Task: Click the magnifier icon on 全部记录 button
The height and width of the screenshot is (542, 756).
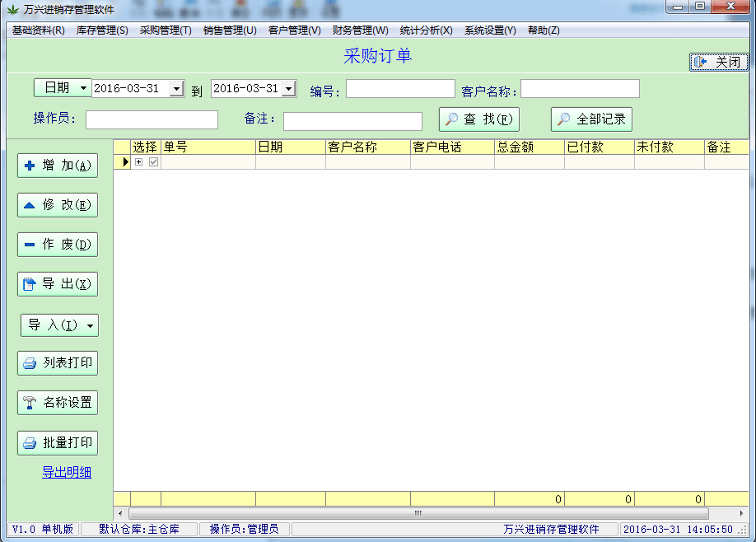Action: pyautogui.click(x=563, y=119)
